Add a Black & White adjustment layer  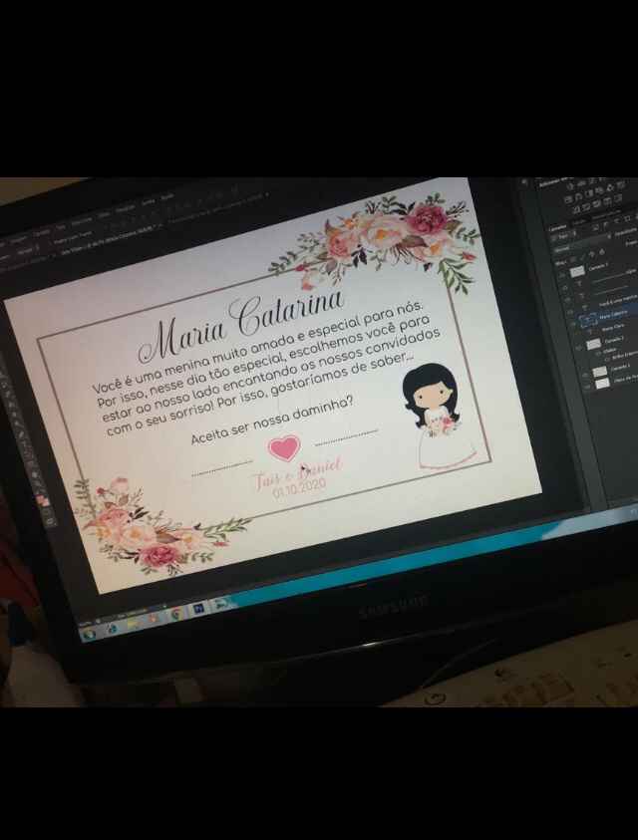coord(589,193)
